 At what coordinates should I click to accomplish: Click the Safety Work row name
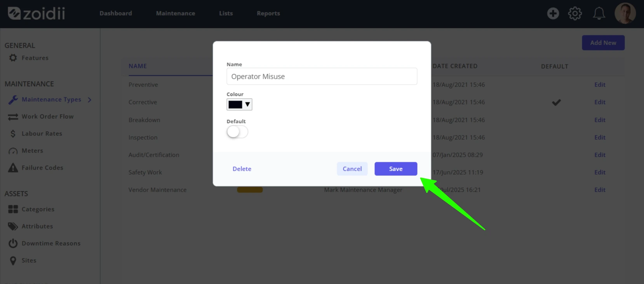(x=145, y=172)
